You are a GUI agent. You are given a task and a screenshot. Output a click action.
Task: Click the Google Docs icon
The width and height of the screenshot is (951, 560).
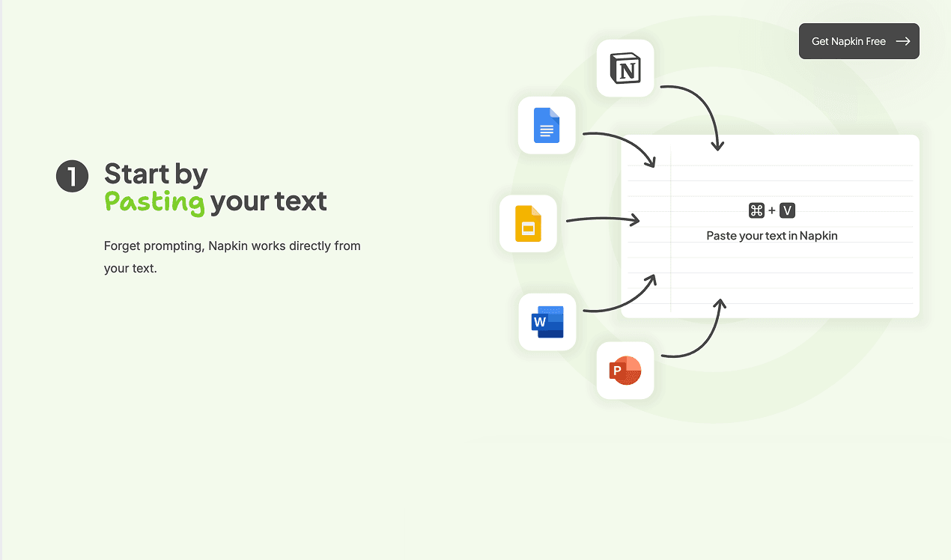tap(547, 126)
